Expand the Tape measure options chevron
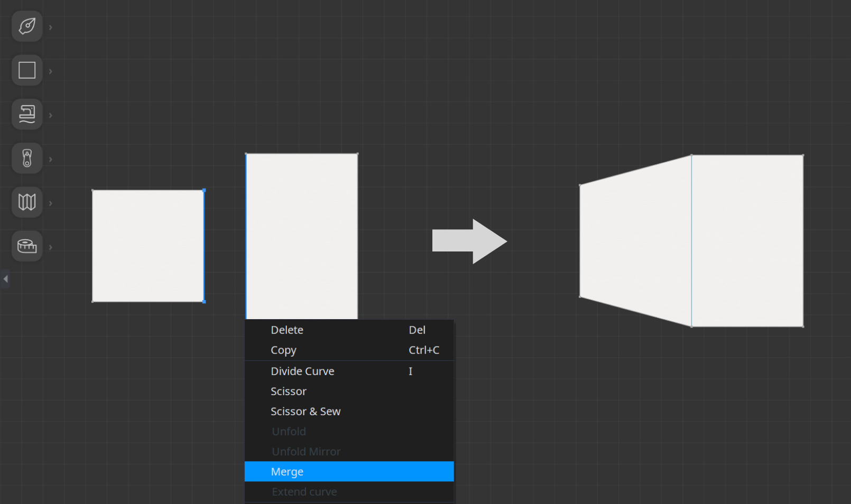Screen dimensions: 851x504 point(51,247)
